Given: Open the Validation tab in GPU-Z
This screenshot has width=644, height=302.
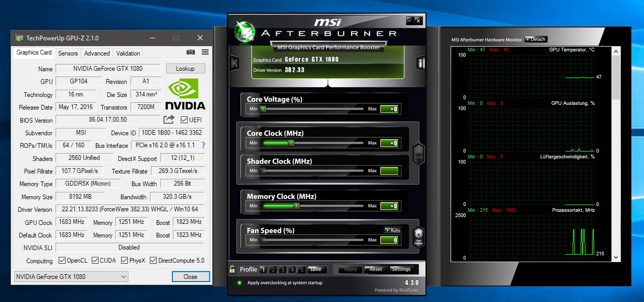Looking at the screenshot, I should [128, 53].
